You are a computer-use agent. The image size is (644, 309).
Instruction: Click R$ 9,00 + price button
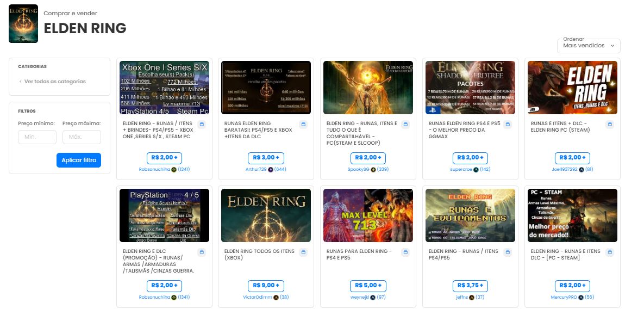tap(266, 286)
